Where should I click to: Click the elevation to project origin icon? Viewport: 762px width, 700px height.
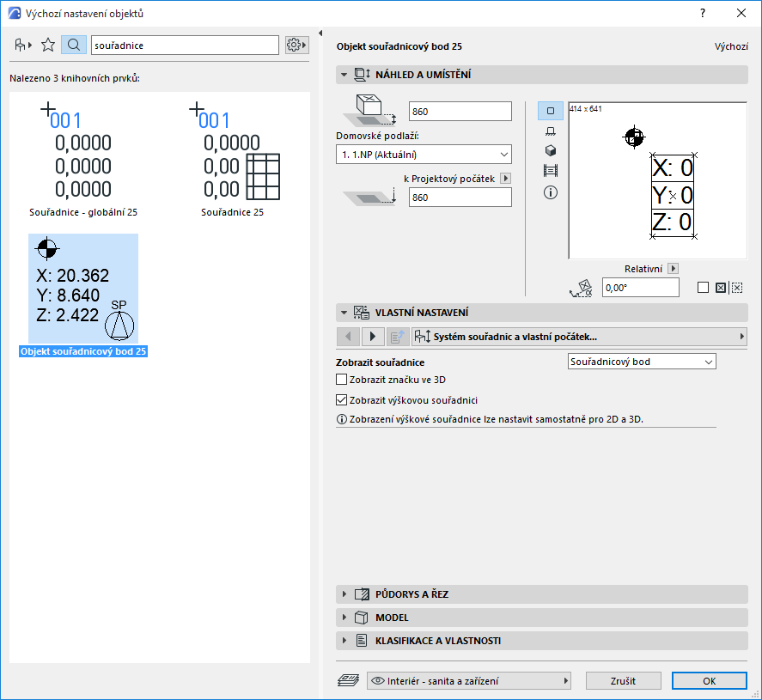[x=369, y=197]
